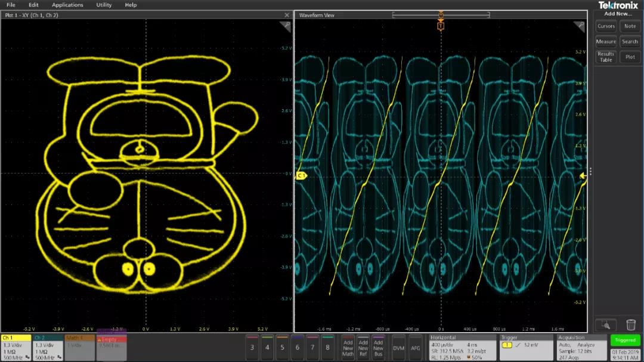This screenshot has width=644, height=362.
Task: Open the Horizontal settings badge
Action: 463,348
